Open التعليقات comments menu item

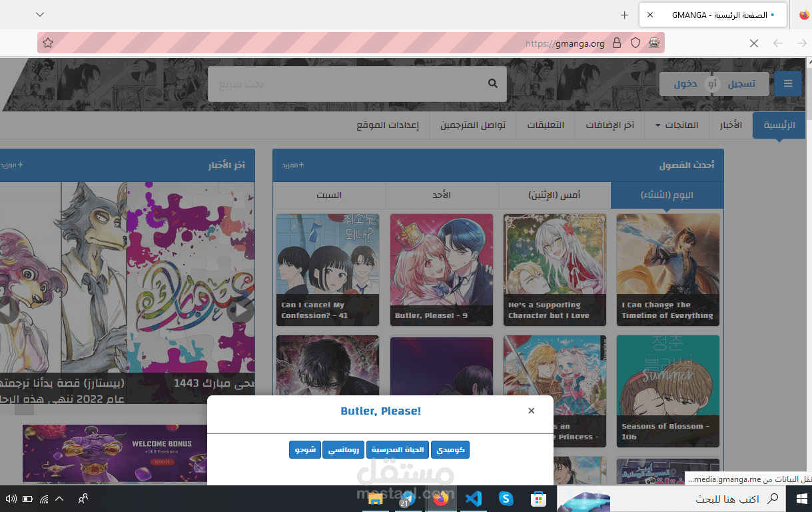(546, 125)
